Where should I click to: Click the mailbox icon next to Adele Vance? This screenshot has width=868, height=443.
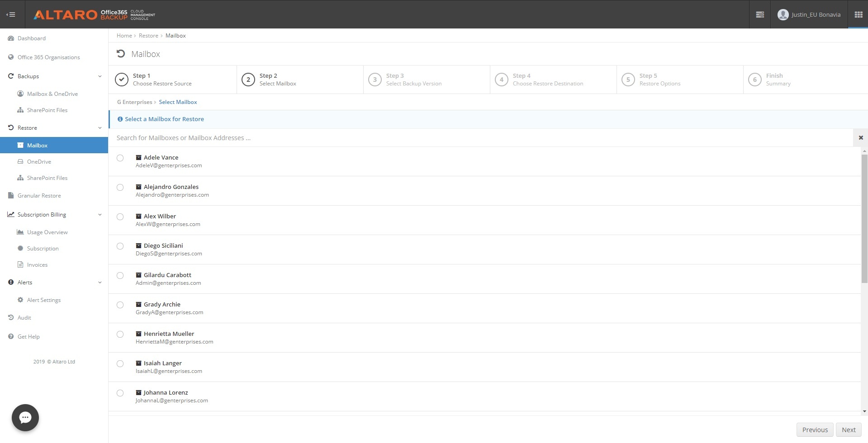[138, 157]
